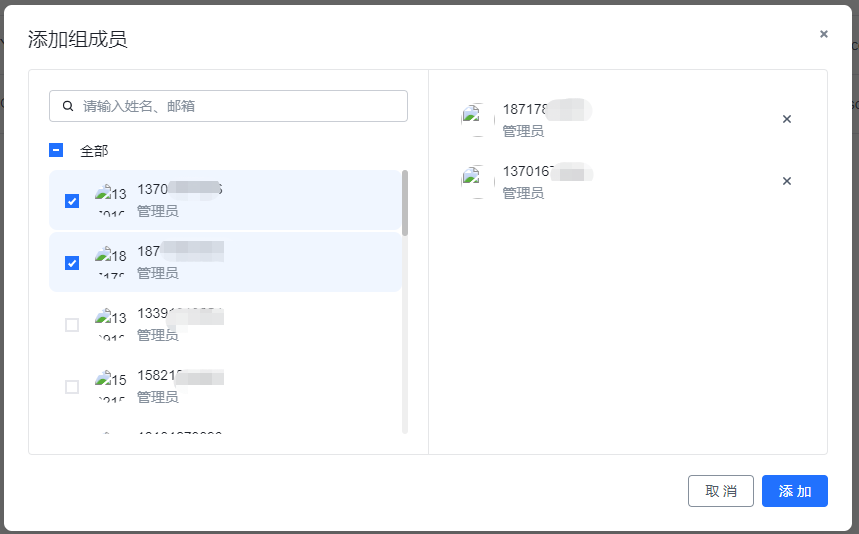The image size is (859, 534).
Task: Uncheck the member starting with 1370
Action: [x=72, y=201]
